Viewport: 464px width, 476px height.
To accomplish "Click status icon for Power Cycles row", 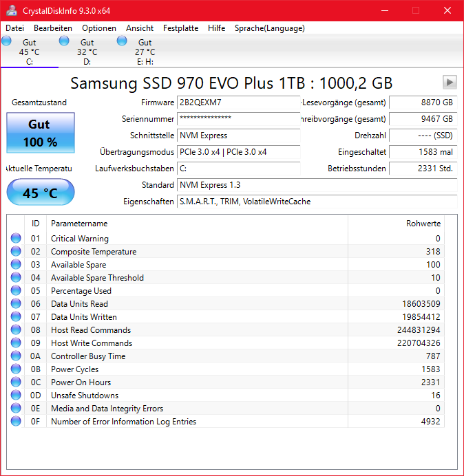I will 16,369.
